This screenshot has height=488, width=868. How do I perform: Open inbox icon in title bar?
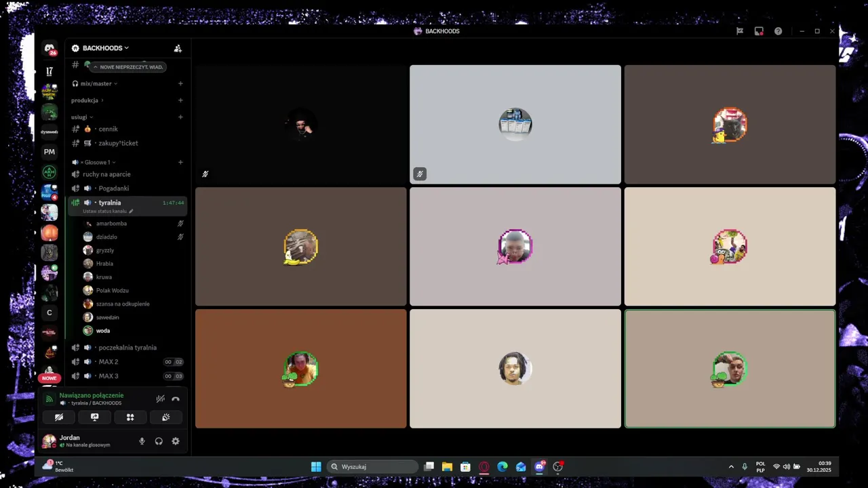pos(759,31)
